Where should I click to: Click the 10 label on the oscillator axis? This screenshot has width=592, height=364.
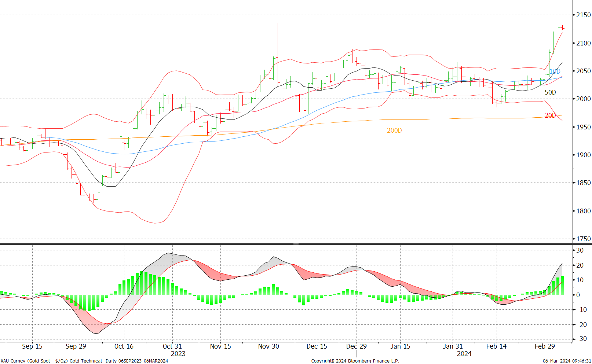580,280
